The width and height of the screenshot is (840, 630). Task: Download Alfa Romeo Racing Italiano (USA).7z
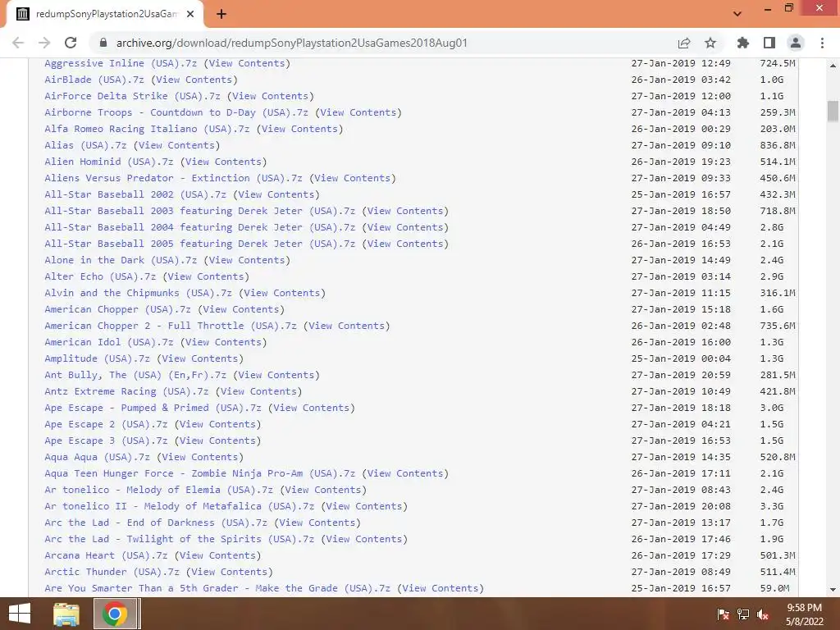[x=147, y=129]
